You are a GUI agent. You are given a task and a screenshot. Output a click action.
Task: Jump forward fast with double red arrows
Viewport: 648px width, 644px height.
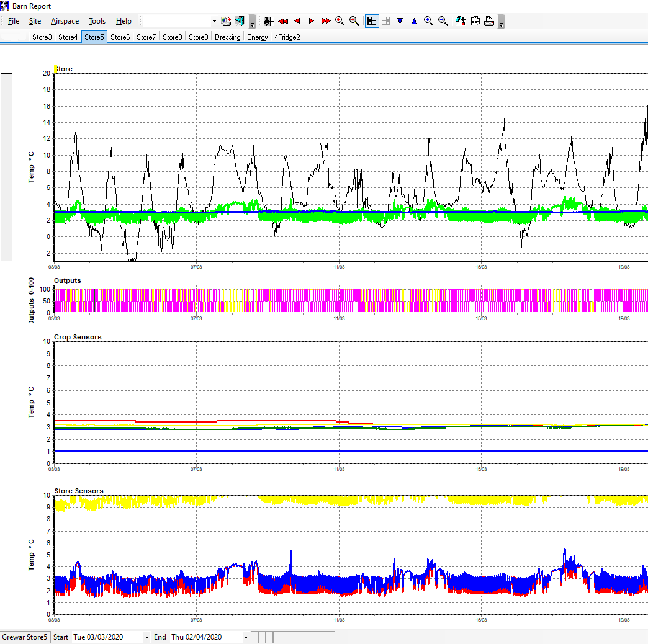(x=326, y=21)
